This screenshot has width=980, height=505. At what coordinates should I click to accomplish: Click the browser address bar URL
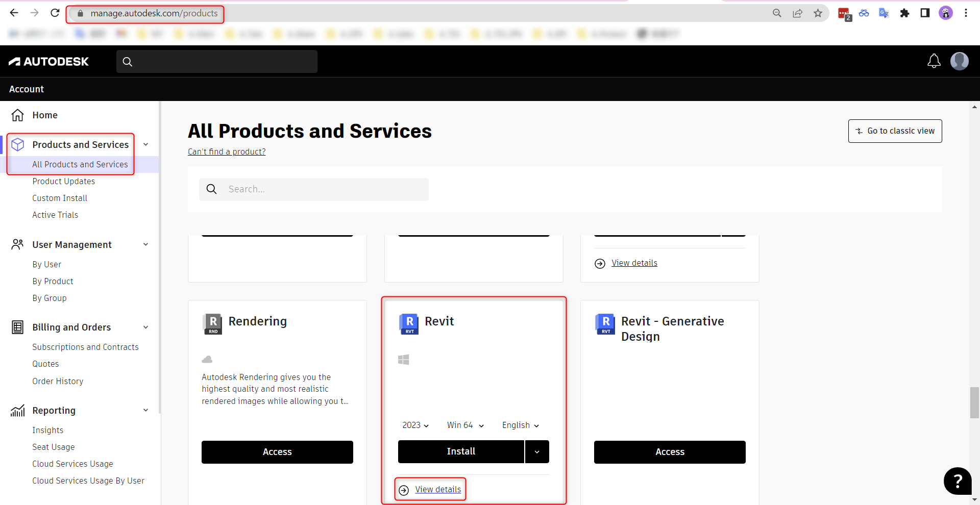point(154,13)
